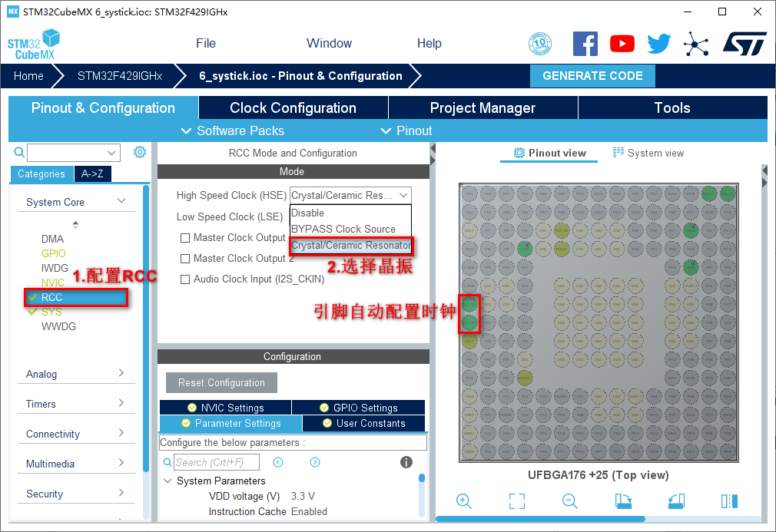Viewport: 776px width, 532px height.
Task: Click the categories settings gear icon
Action: [139, 152]
